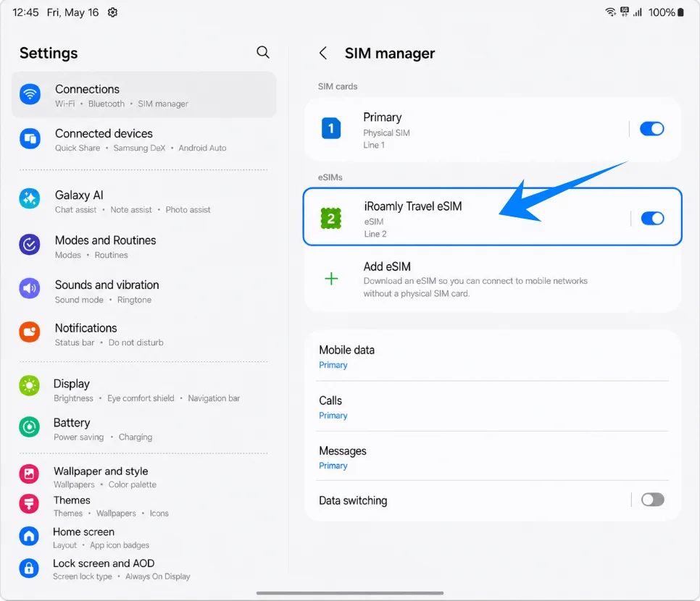Viewport: 700px width, 601px height.
Task: Enable the Data switching toggle
Action: point(653,500)
